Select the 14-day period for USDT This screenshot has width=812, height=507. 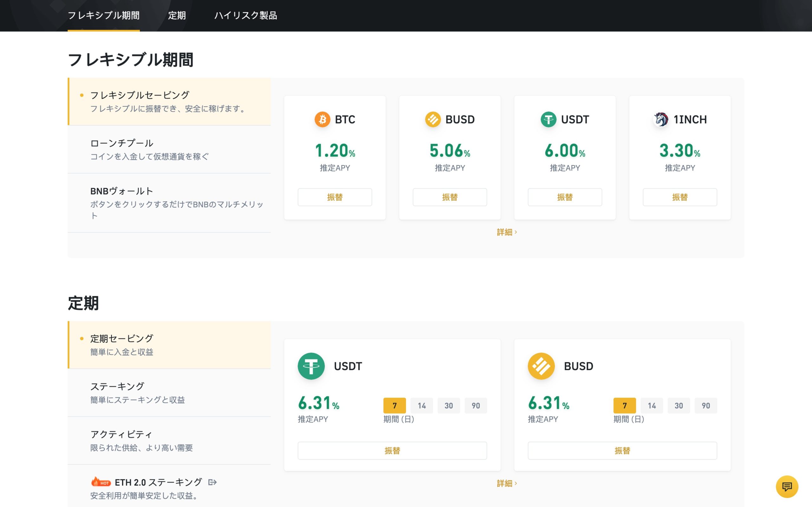pyautogui.click(x=422, y=406)
